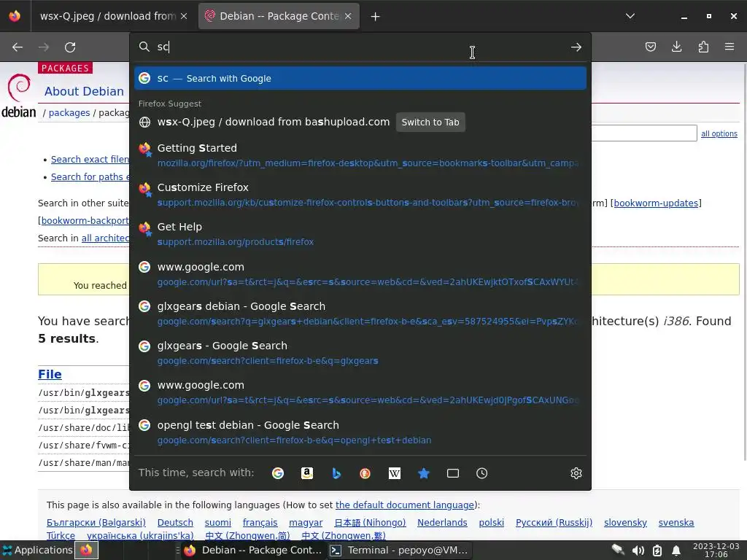Choose 'sc — Search with Google' suggestion
Image resolution: width=747 pixels, height=560 pixels.
[360, 78]
